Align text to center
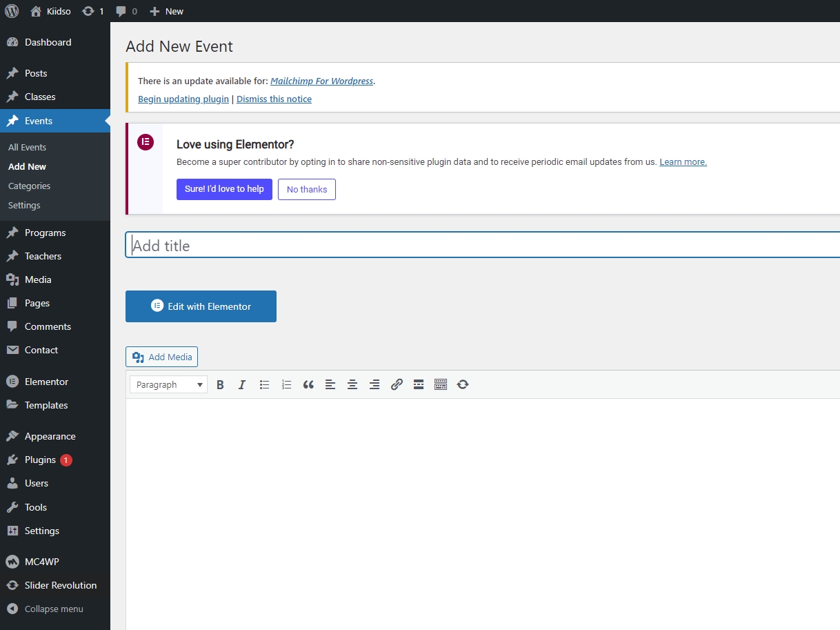840x630 pixels. click(x=352, y=385)
